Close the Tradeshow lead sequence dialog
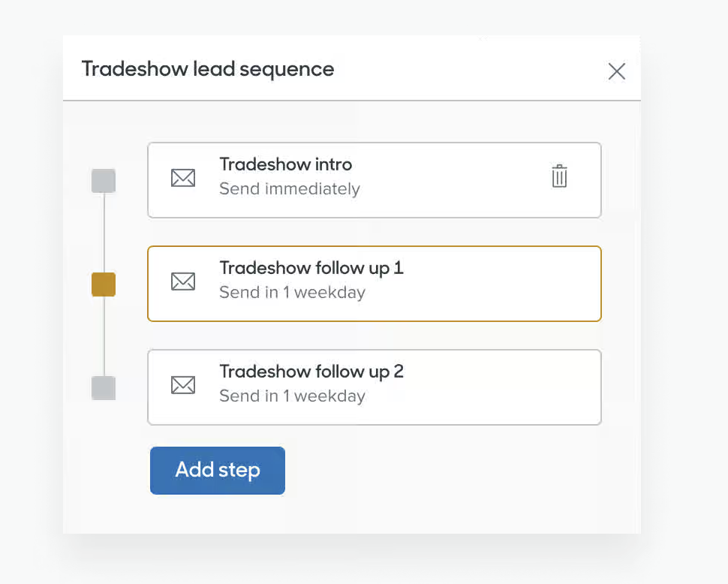728x584 pixels. (616, 71)
